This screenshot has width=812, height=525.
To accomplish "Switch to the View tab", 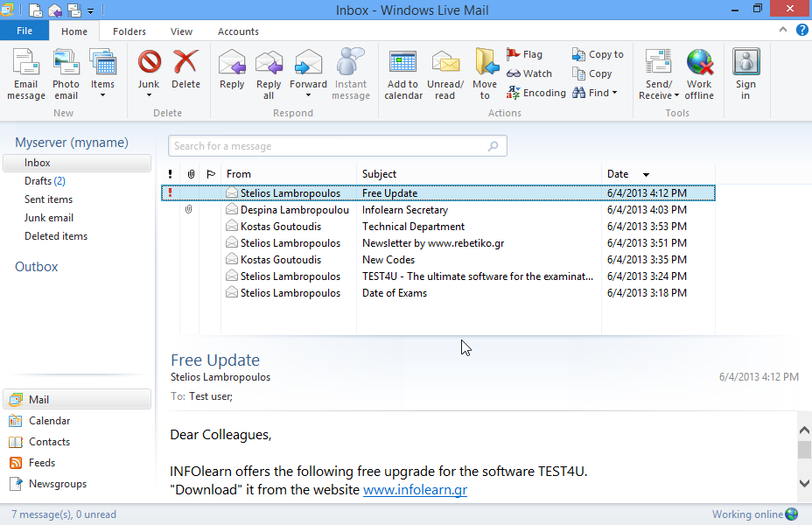I will click(x=182, y=31).
